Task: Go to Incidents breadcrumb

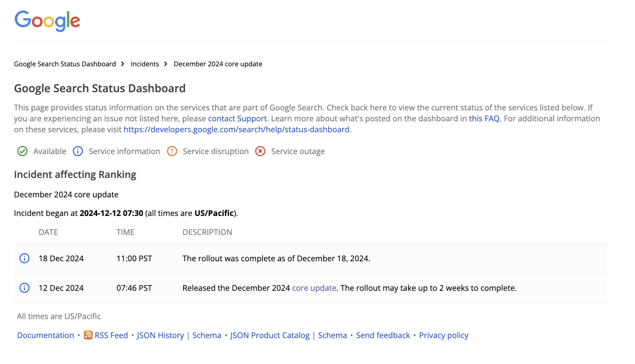Action: (x=145, y=64)
